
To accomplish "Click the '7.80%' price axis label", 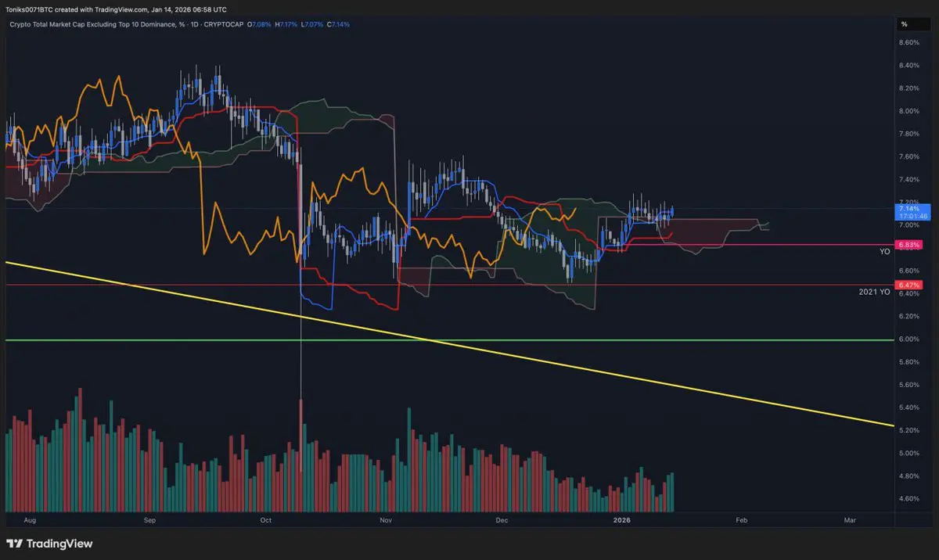I will point(908,134).
